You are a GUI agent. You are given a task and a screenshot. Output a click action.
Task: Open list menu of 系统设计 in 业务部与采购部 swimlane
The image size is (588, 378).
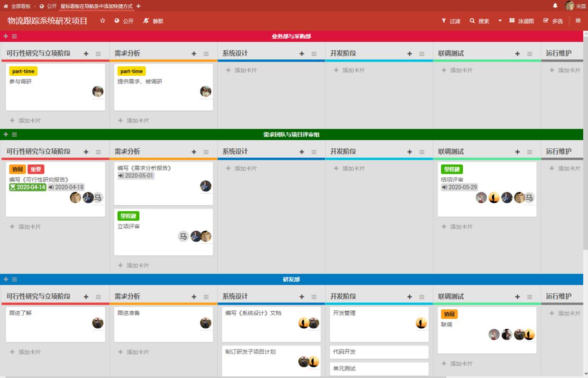(314, 54)
